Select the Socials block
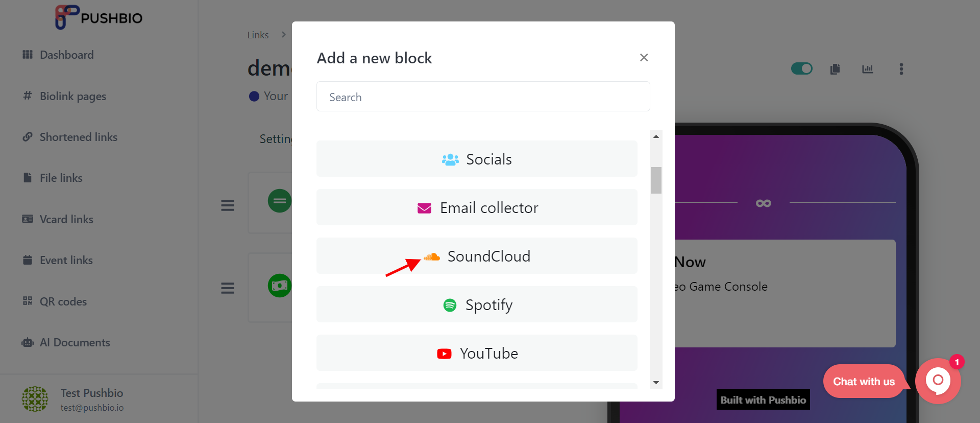Viewport: 980px width, 423px height. (477, 159)
